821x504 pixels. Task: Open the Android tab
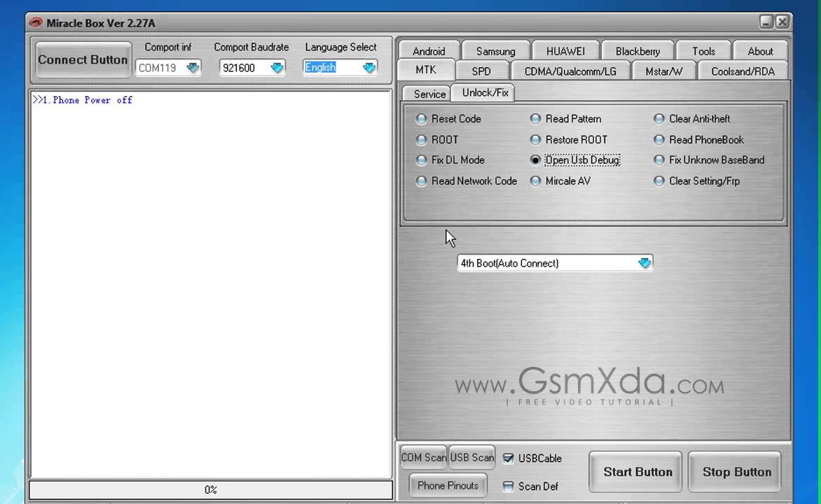(429, 51)
